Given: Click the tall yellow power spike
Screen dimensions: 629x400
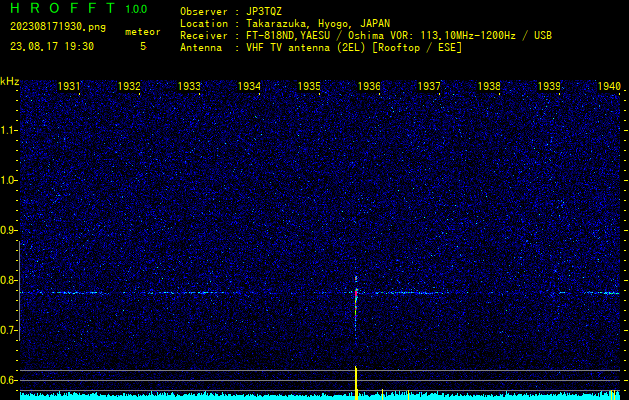Looking at the screenshot, I should 356,382.
